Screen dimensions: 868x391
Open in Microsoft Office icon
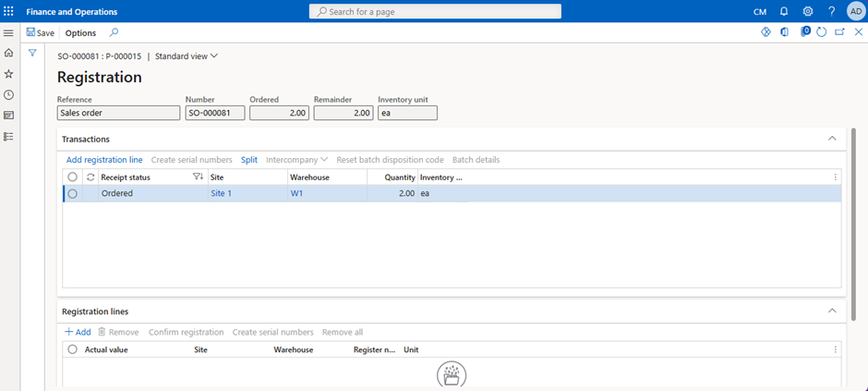tap(784, 32)
